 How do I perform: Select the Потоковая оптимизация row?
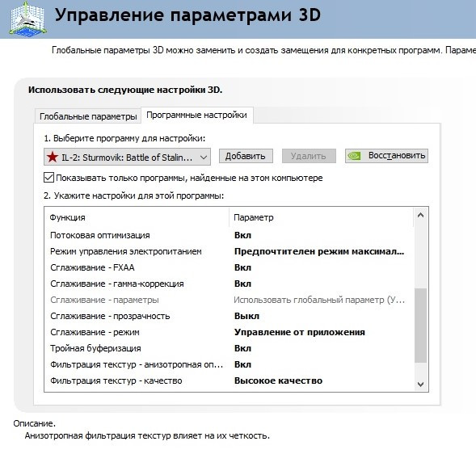[229, 235]
